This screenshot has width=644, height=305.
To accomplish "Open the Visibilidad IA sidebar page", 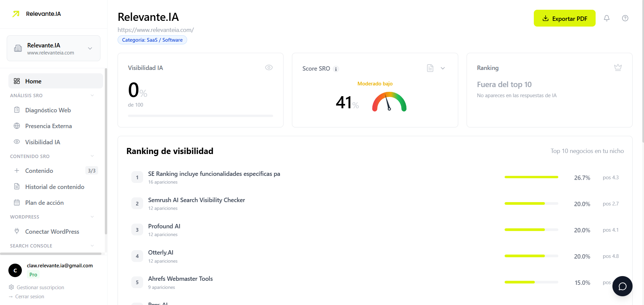I will pos(43,142).
